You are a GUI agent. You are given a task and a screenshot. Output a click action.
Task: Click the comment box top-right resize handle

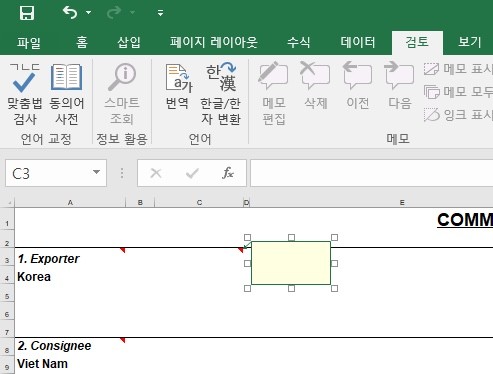334,237
